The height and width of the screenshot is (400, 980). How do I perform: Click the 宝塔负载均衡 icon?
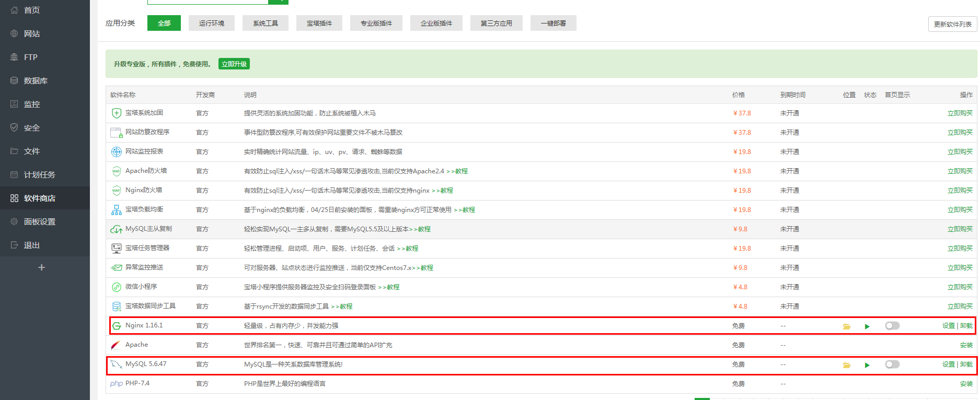point(117,210)
